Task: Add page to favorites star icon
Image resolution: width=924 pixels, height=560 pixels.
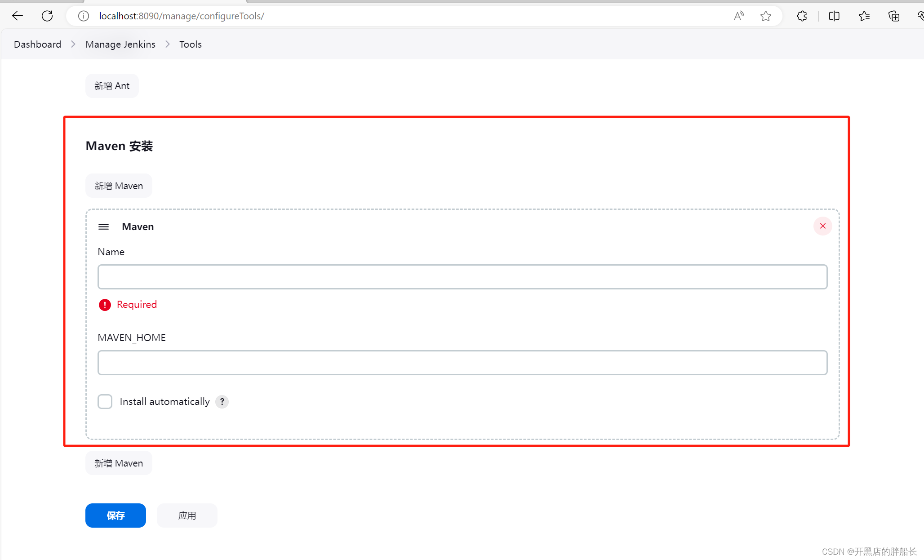Action: point(766,16)
